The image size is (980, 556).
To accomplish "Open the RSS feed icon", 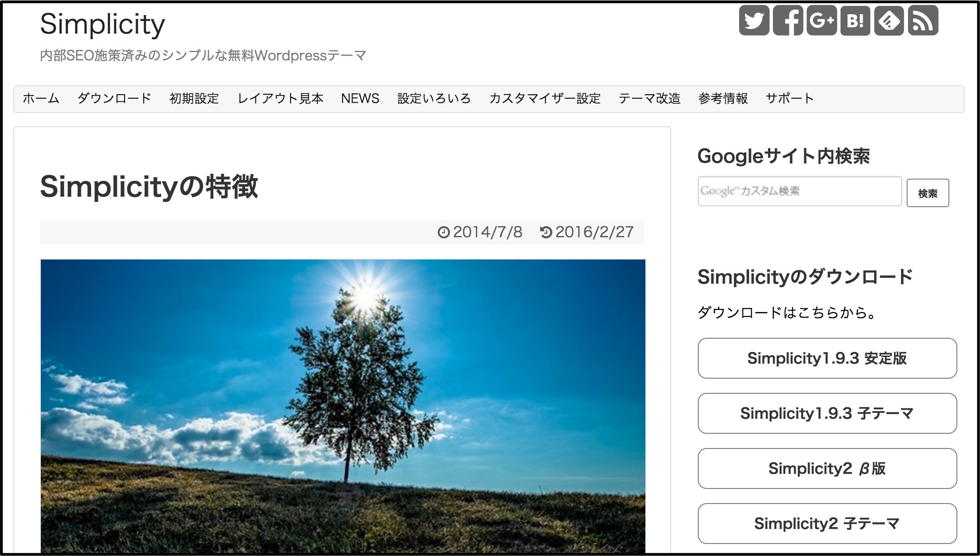I will pyautogui.click(x=923, y=20).
